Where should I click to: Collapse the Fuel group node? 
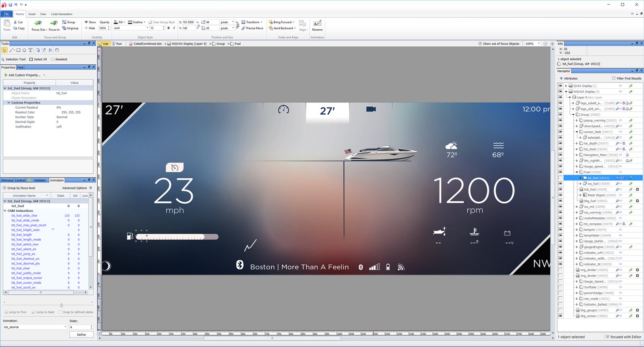point(577,172)
